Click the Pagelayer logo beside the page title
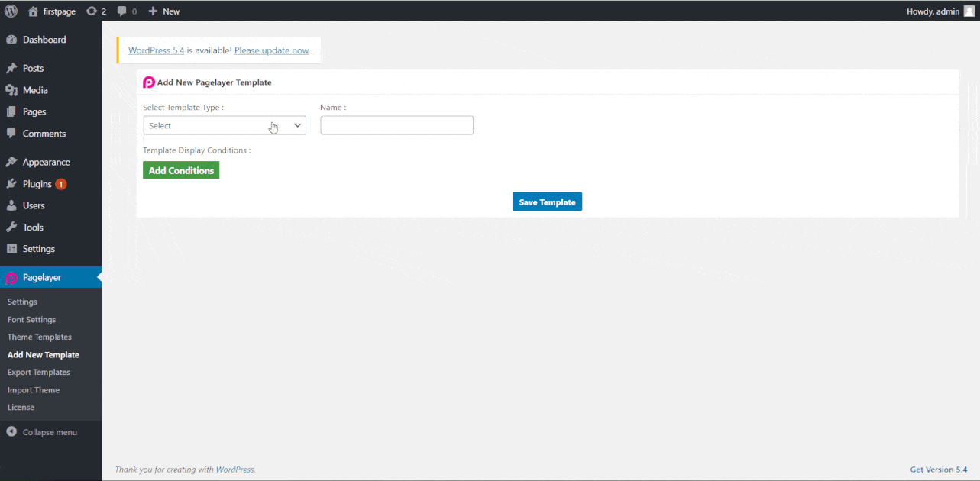980x481 pixels. point(148,82)
